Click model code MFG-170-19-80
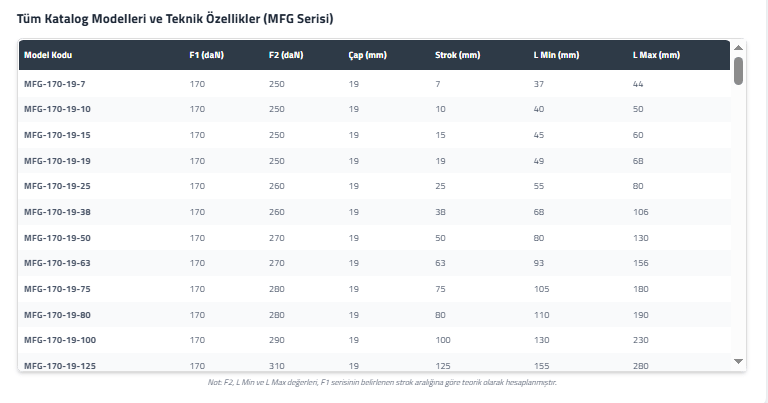The height and width of the screenshot is (403, 768). tap(57, 315)
